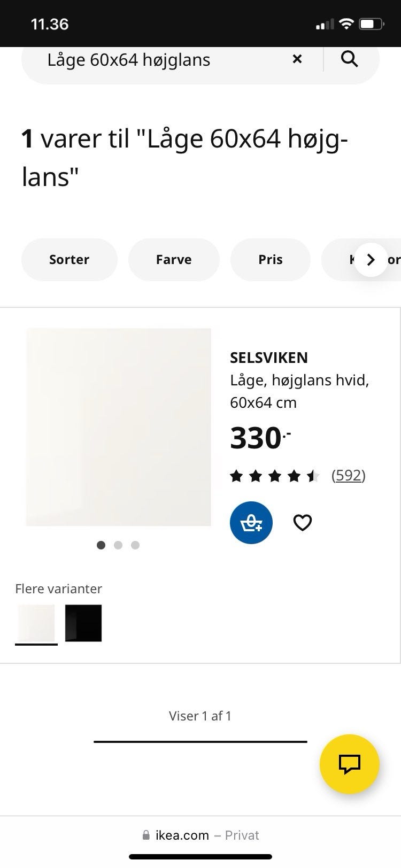The height and width of the screenshot is (868, 401).
Task: Tap the SELSVIKEN door product image
Action: pyautogui.click(x=119, y=427)
